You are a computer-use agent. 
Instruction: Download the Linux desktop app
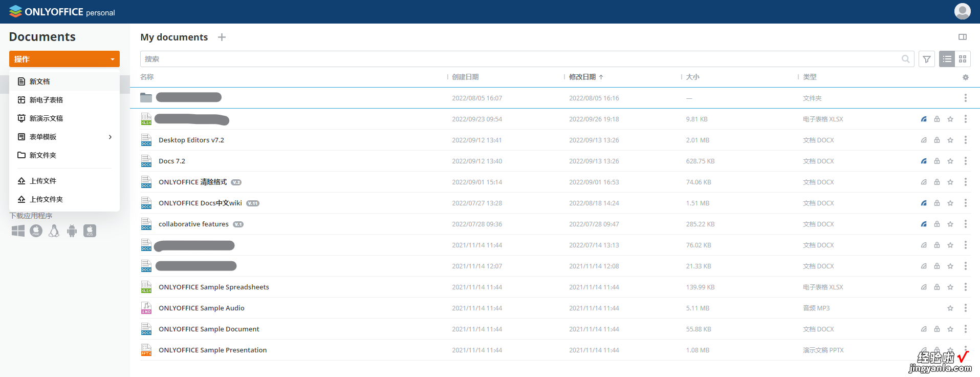(x=54, y=231)
